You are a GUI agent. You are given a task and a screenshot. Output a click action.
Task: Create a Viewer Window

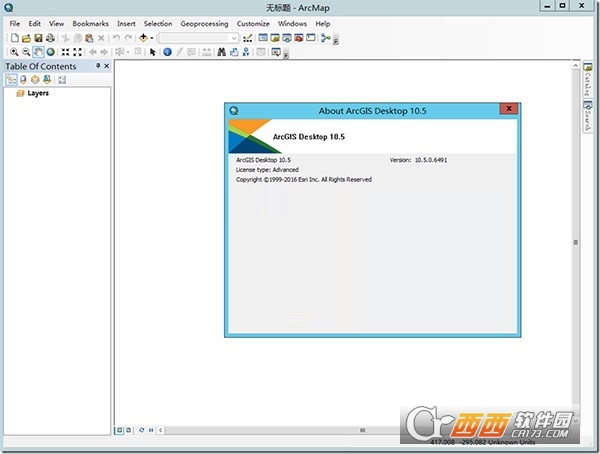276,52
